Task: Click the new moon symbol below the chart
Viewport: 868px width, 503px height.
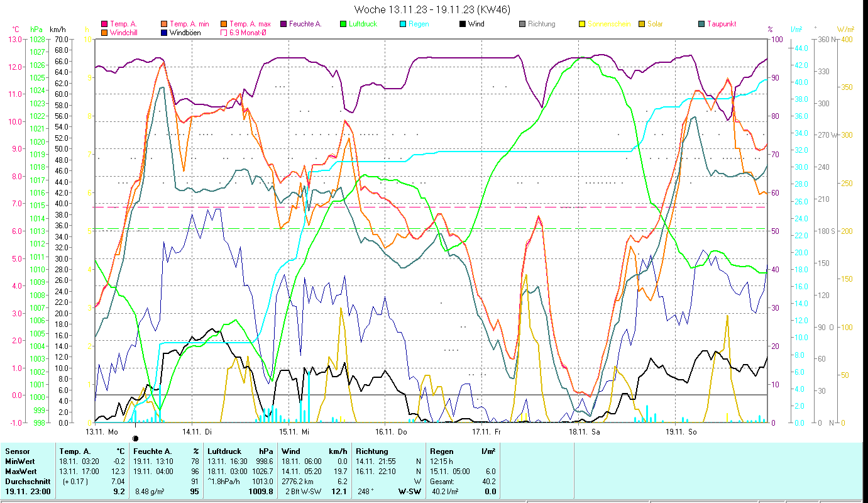Action: [135, 438]
